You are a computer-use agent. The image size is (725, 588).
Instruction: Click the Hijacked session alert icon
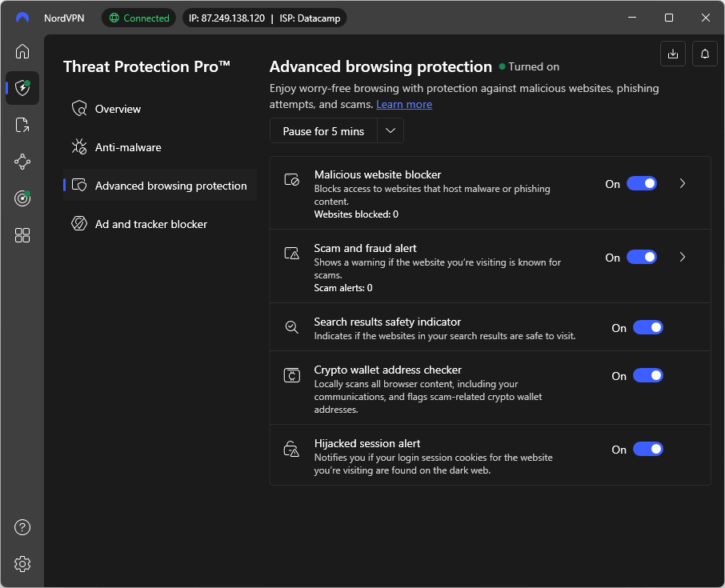pyautogui.click(x=292, y=449)
